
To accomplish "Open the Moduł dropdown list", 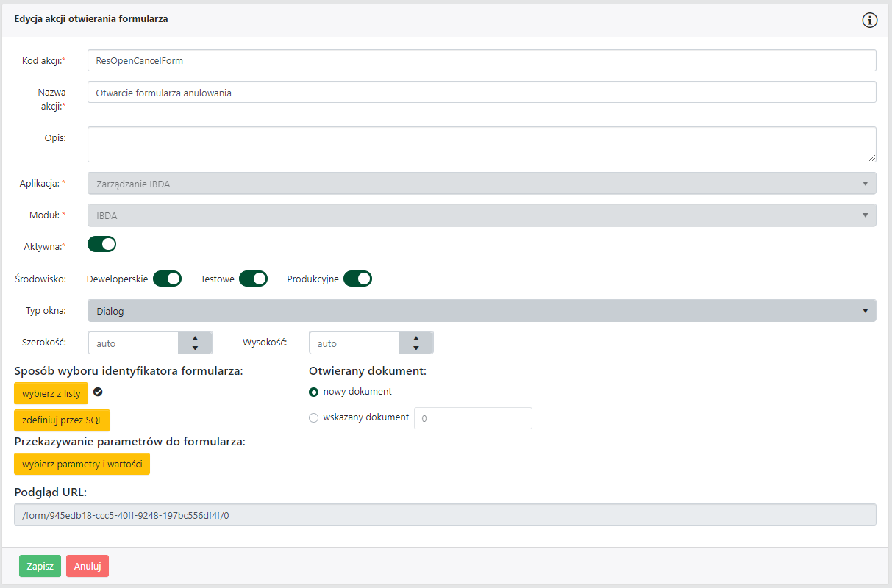I will 482,215.
